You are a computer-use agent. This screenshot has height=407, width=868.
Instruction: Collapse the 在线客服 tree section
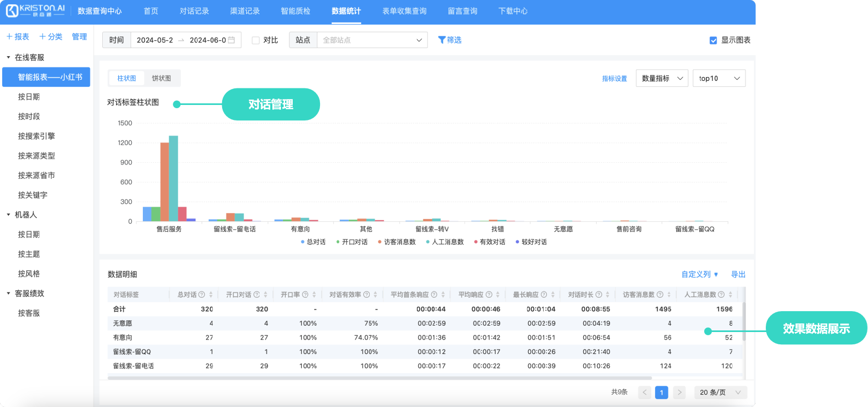point(9,57)
